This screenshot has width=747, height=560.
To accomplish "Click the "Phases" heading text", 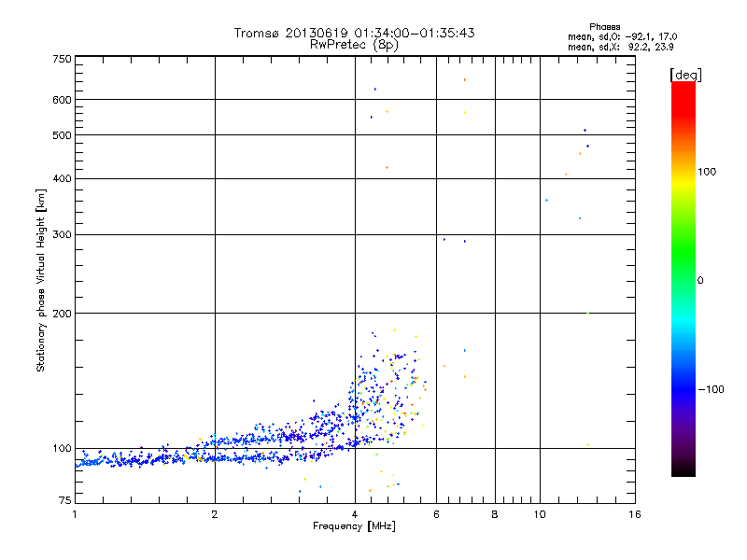I will 604,27.
